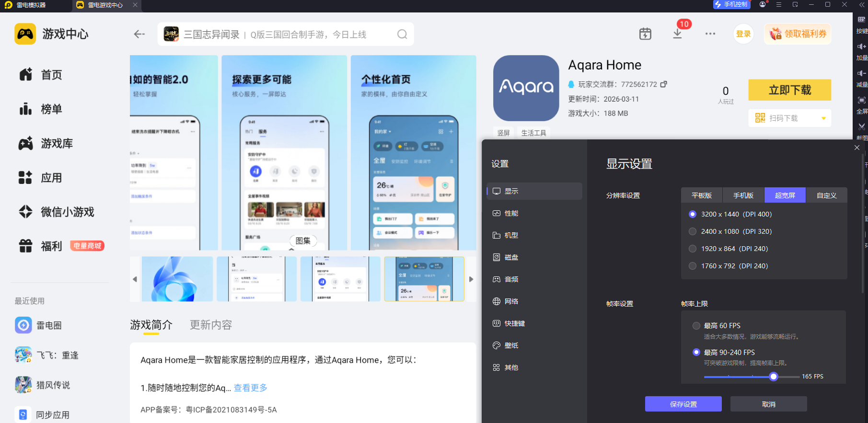Screen dimensions: 868x423
Task: Open the 应用 apps grid icon
Action: tap(25, 178)
